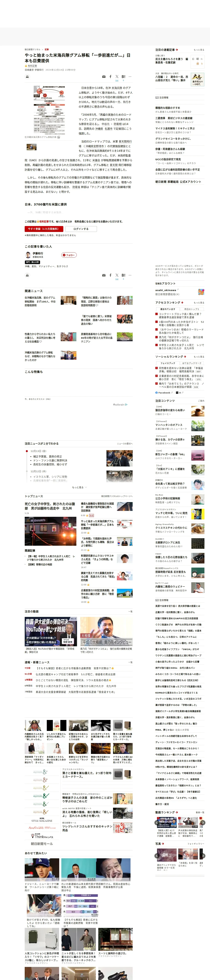Screen dimensions: 210x980
Task: Click もっと見る beside 注目の連載記事
Action: 199,50
